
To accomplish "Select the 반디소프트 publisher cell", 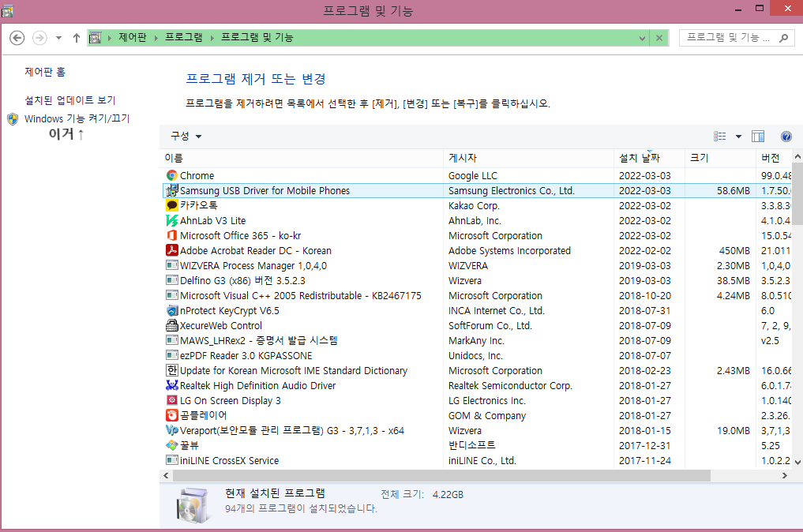I will pos(471,445).
